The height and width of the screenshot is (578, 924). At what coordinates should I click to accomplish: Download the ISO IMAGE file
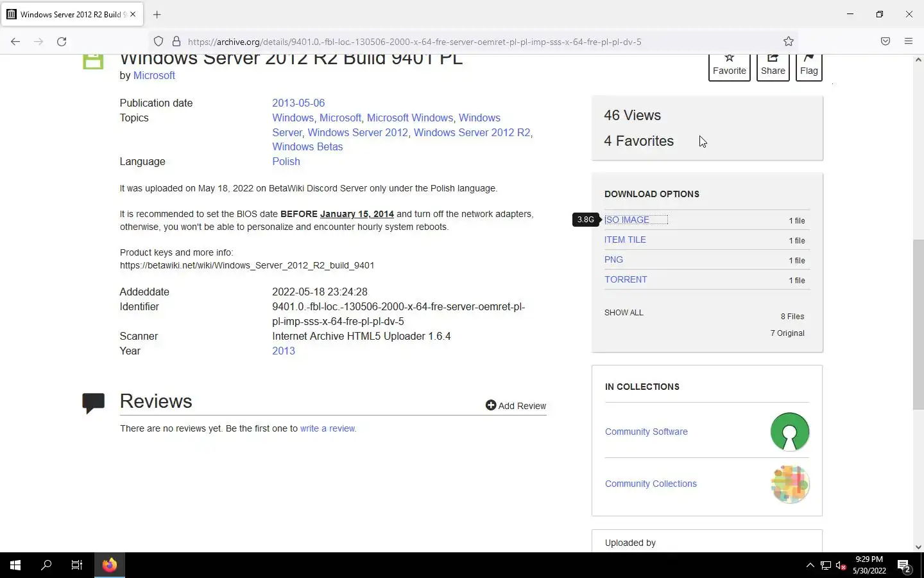[627, 220]
